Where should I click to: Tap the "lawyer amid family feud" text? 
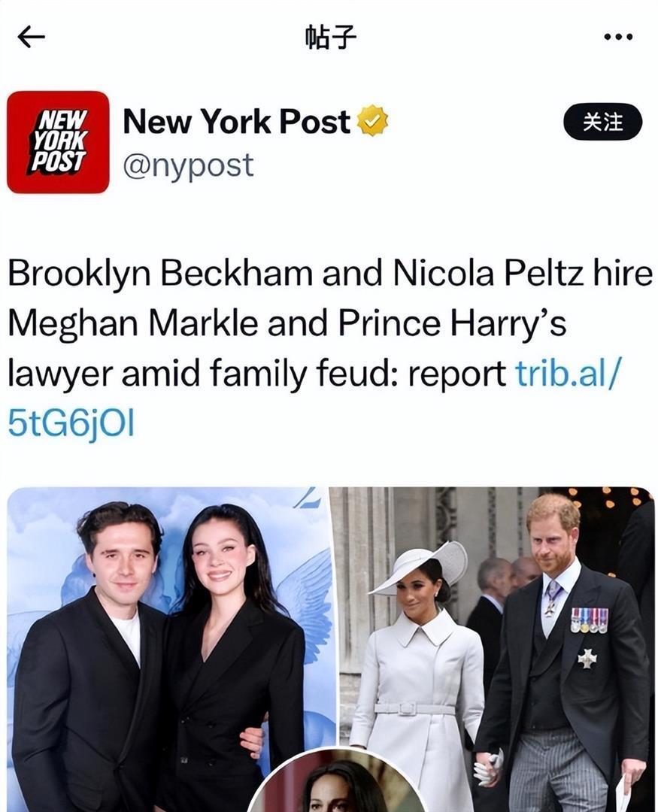[203, 374]
